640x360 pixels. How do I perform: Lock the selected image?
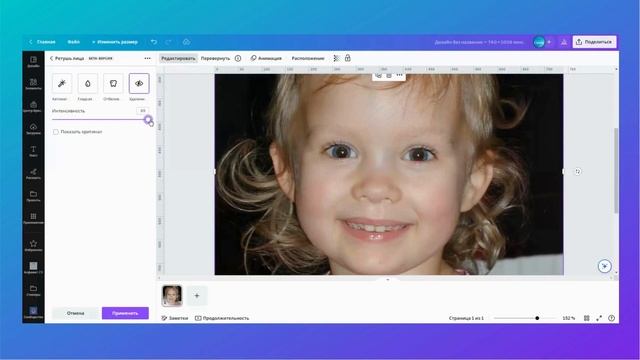(348, 58)
